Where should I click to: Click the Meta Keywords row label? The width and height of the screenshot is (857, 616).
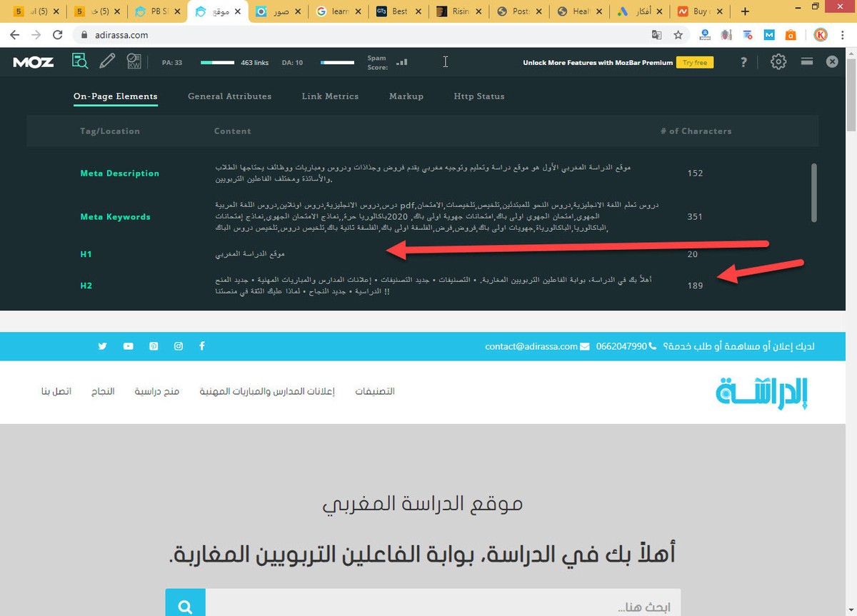click(115, 216)
